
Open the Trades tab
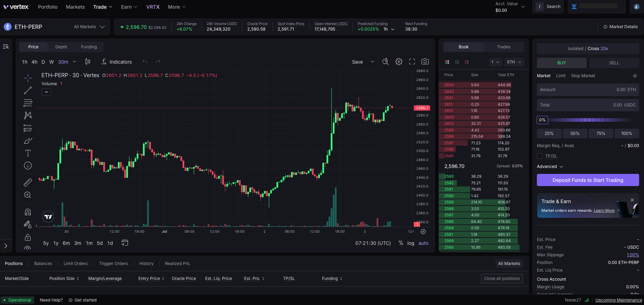[x=504, y=47]
